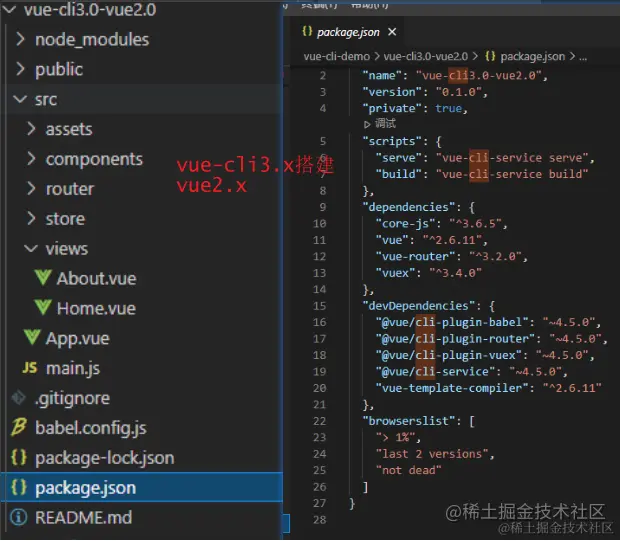620x541 pixels.
Task: Click the braces icon beside package-lock.json
Action: (19, 458)
